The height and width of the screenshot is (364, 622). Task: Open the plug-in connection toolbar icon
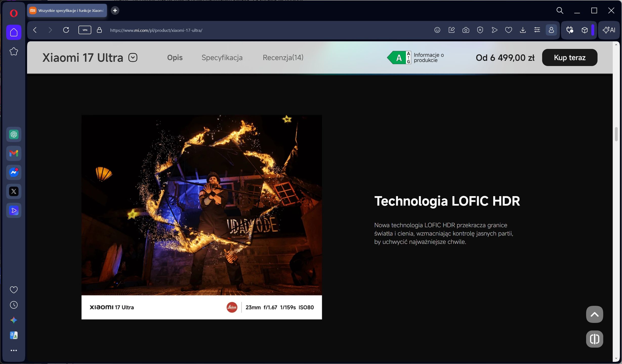coord(570,30)
